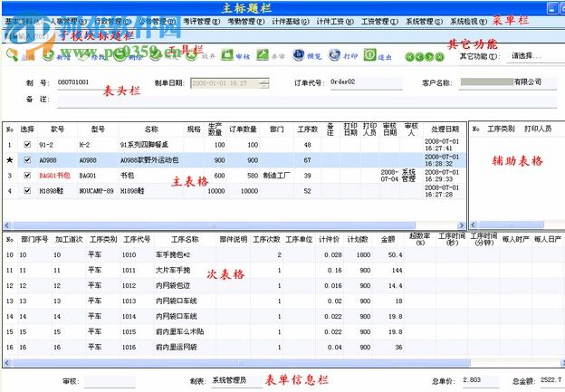Click the 退出 exit toolbar icon

(x=369, y=55)
